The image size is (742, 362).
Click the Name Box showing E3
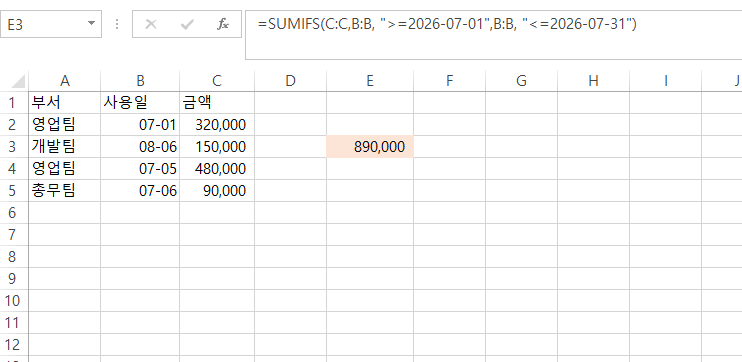[51, 24]
